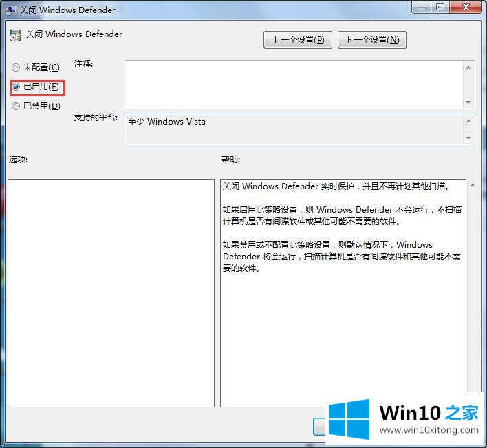Screen dimensions: 487x448
Task: Click the 支持的平台 box scroll down arrow
Action: [468, 138]
